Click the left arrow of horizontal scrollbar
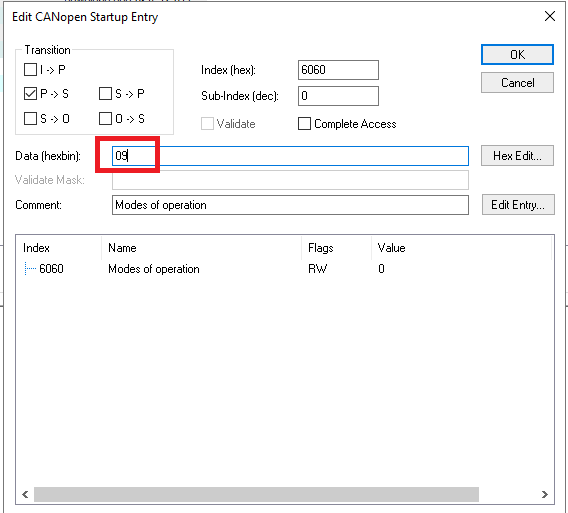The image size is (568, 513). click(x=25, y=494)
